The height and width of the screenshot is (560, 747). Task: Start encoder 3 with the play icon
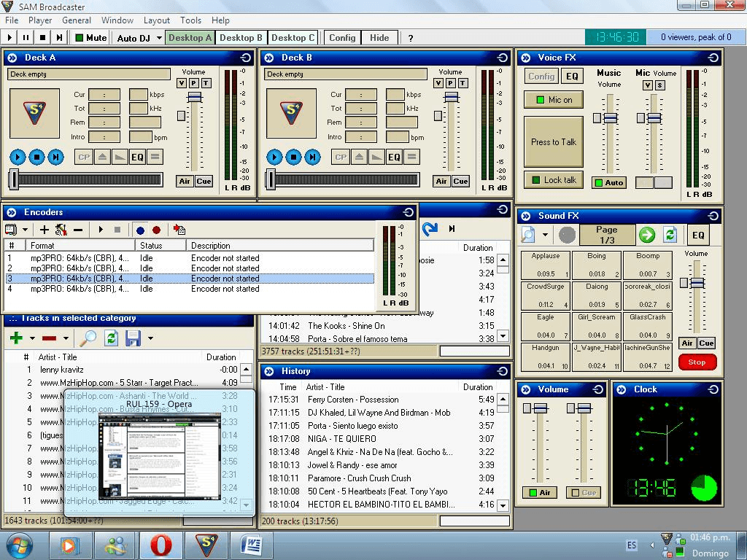(x=100, y=230)
